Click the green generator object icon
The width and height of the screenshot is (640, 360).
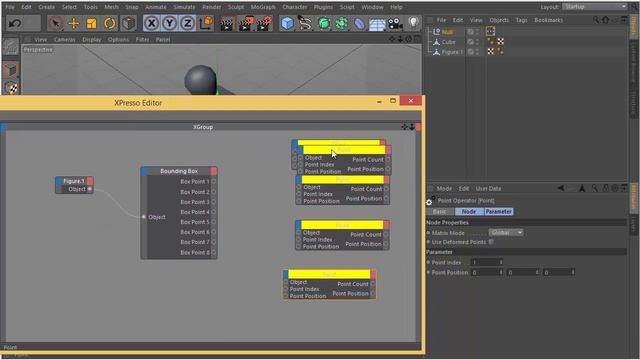point(323,23)
